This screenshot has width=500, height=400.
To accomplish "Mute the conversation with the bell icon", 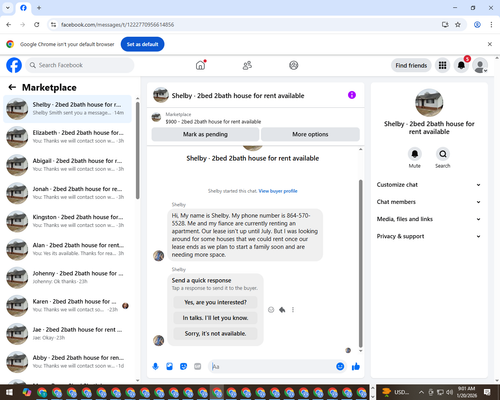I will coord(415,154).
